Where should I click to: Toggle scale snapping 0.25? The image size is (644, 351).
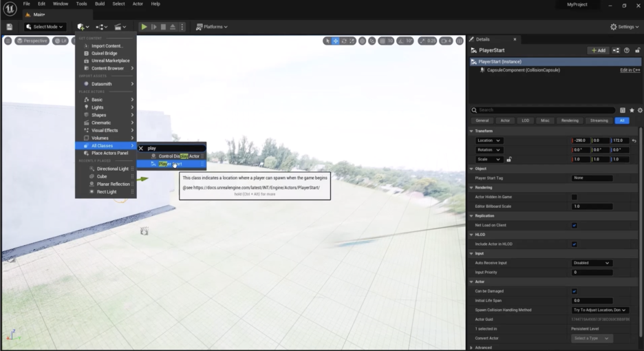tap(422, 41)
